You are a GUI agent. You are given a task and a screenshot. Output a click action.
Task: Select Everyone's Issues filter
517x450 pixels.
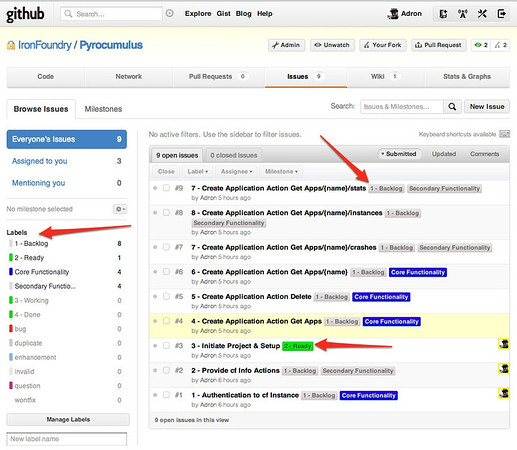(x=67, y=139)
